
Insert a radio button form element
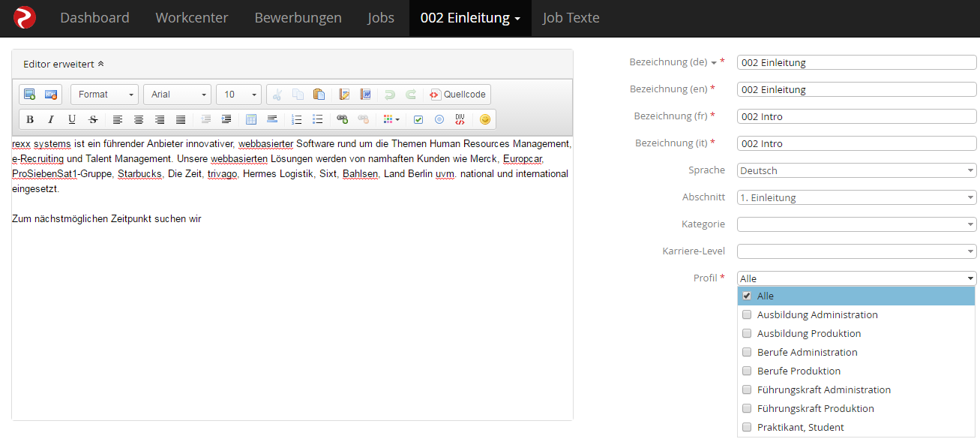pos(439,119)
